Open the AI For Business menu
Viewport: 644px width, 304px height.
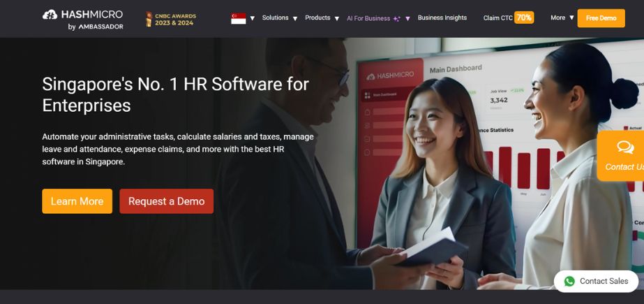coord(368,18)
